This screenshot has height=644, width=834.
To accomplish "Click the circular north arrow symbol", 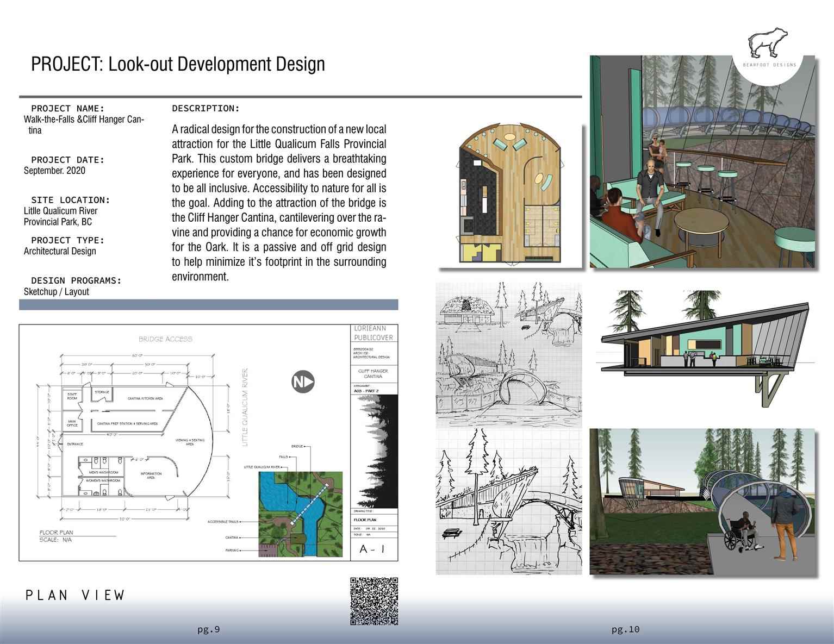I will click(x=304, y=382).
